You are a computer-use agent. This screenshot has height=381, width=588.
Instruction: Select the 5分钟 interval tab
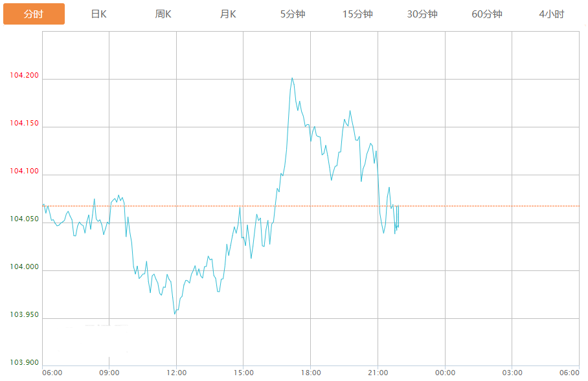[293, 14]
